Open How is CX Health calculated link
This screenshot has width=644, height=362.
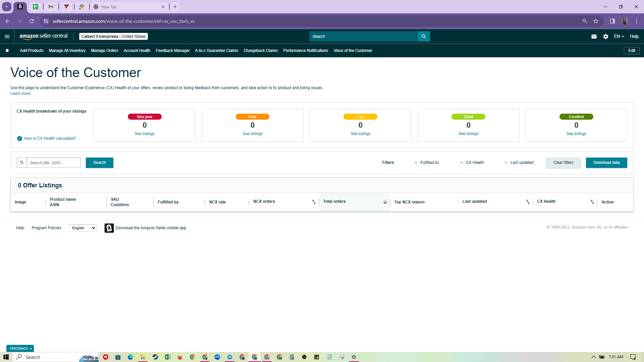(x=50, y=138)
